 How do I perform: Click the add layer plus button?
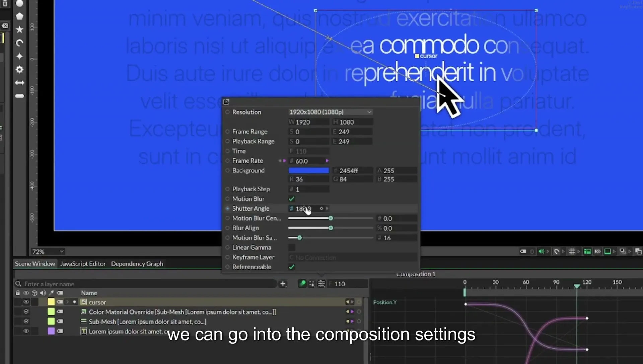(283, 284)
